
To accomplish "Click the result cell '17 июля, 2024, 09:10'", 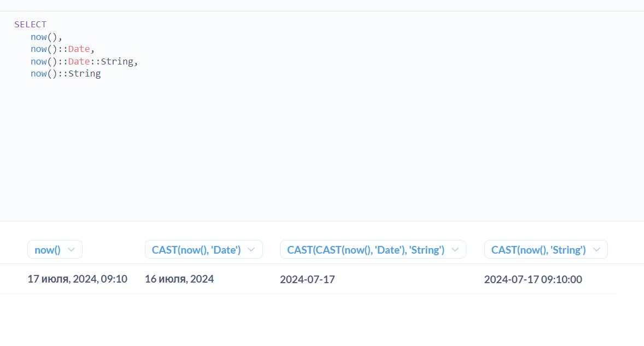I will point(77,279).
